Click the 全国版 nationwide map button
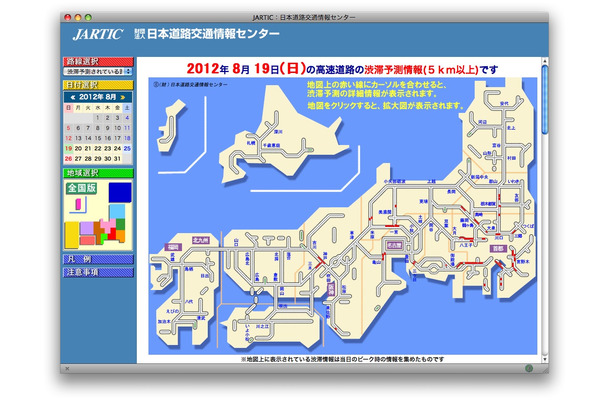Screen dimensions: 610x400 (x=81, y=188)
